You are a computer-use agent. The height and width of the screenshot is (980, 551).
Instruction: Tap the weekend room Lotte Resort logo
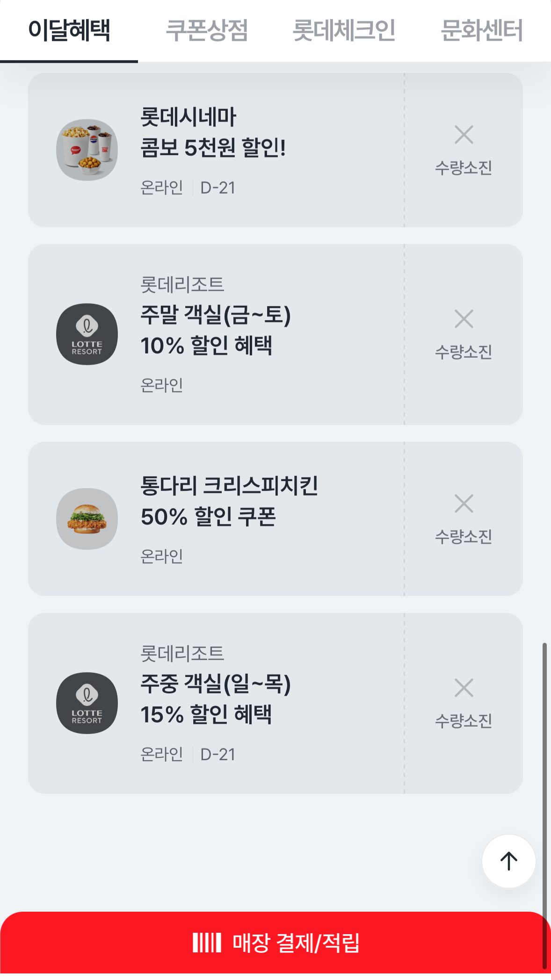[x=87, y=334]
